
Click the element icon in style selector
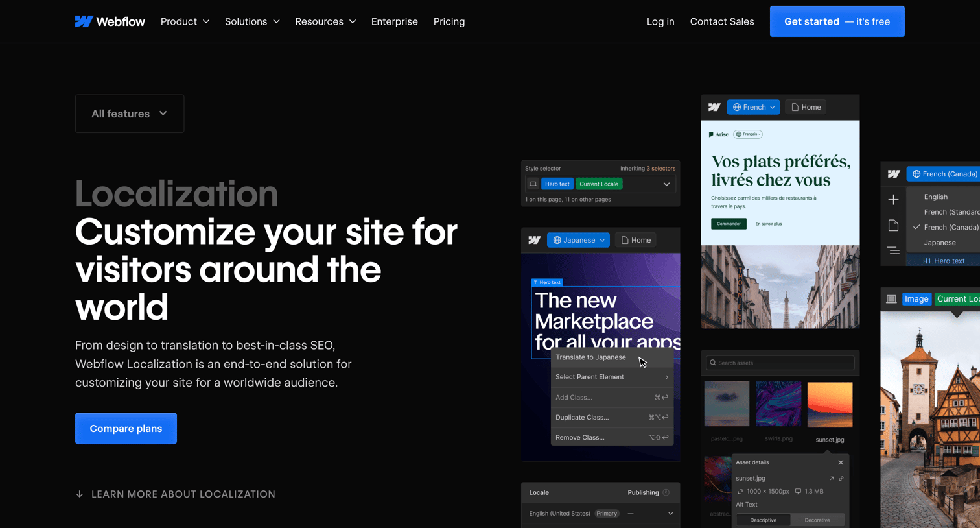[533, 184]
